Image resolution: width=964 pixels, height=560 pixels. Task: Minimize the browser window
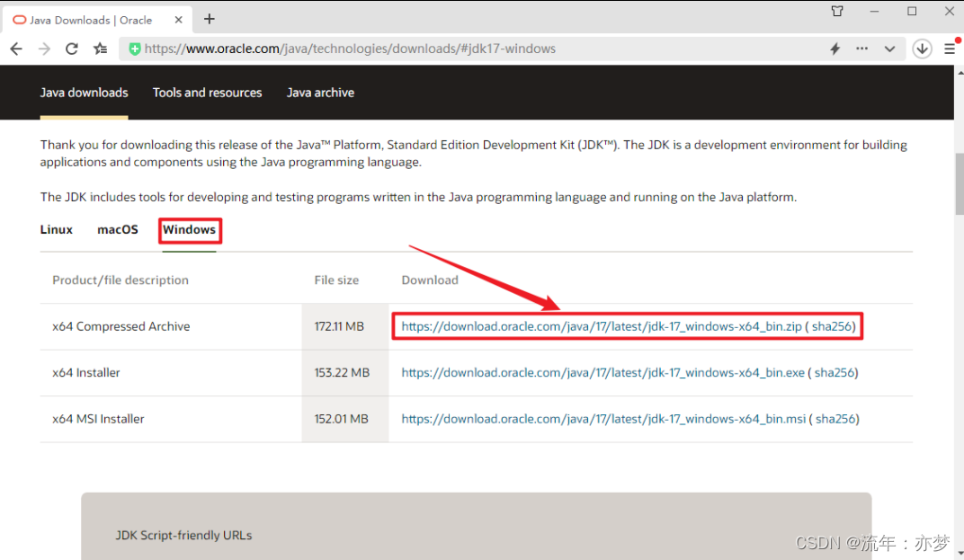[x=874, y=11]
